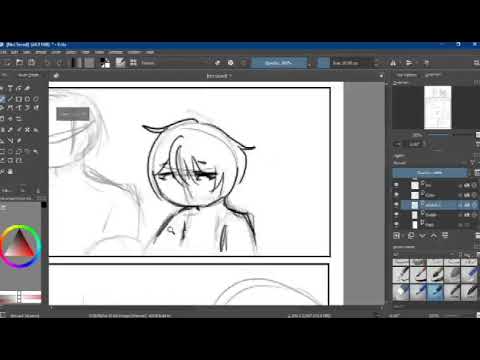Select the Freehand Brush tool
This screenshot has width=480, height=360.
(x=2, y=99)
